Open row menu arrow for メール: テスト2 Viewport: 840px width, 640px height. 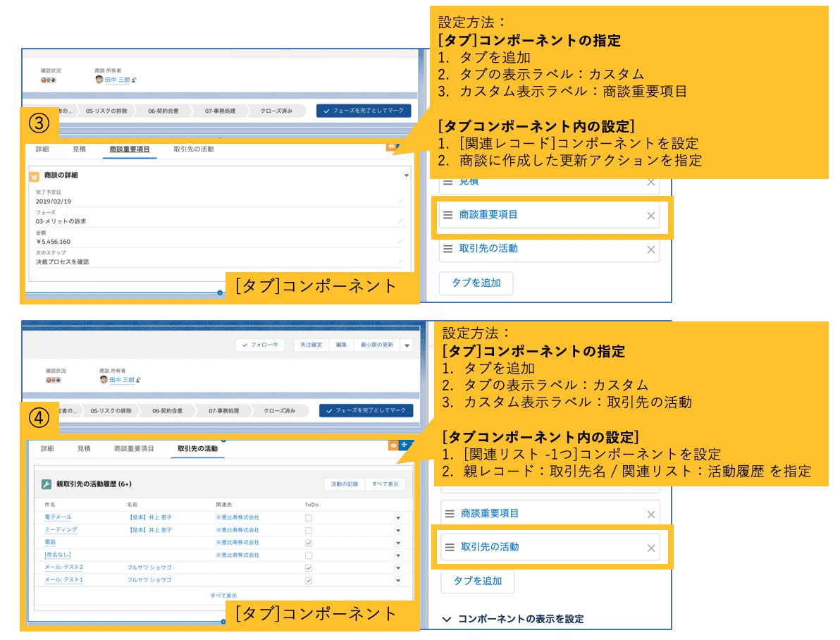[398, 568]
